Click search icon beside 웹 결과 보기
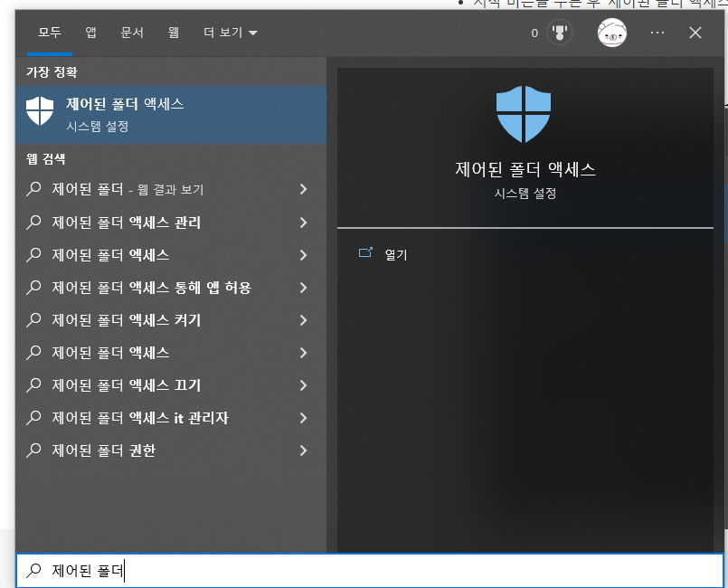This screenshot has width=728, height=588. 33,188
